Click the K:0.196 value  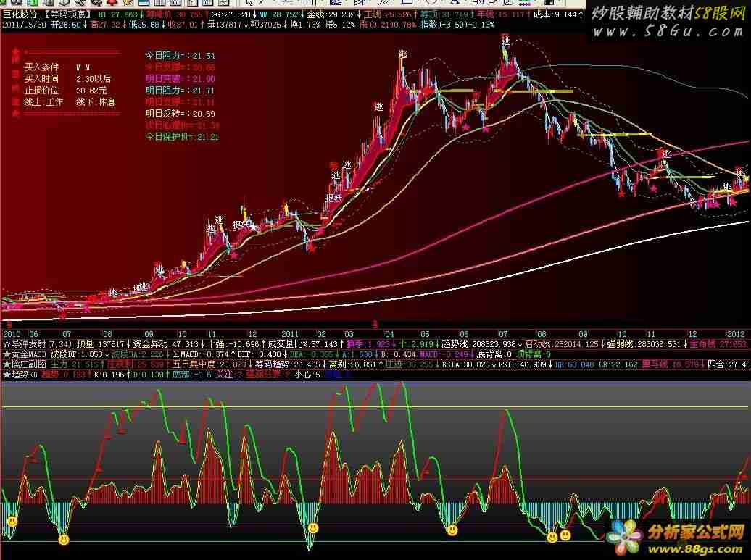point(109,375)
